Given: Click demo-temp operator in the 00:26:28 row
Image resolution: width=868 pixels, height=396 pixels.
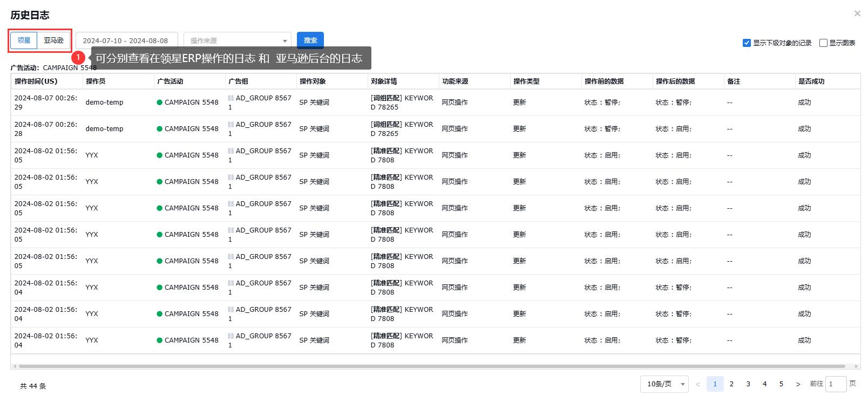Looking at the screenshot, I should tap(104, 129).
